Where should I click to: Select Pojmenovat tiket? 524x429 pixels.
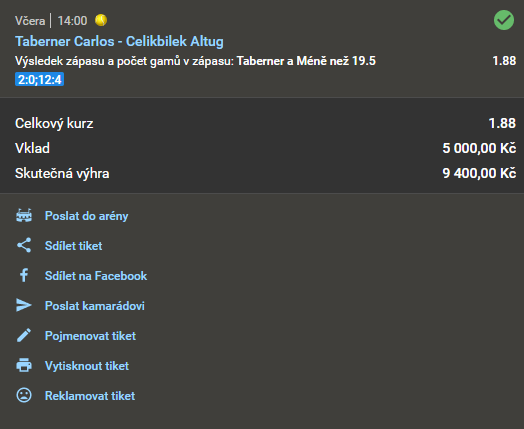coord(90,336)
